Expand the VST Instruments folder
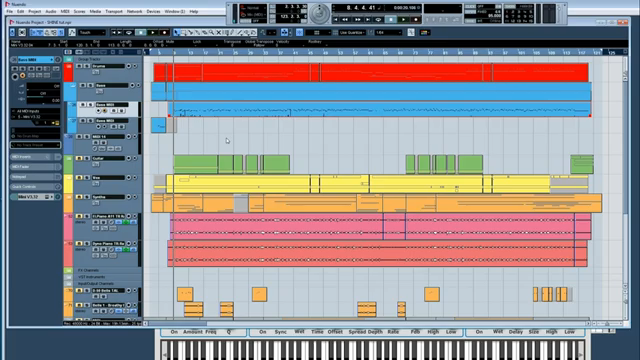 pyautogui.click(x=68, y=277)
